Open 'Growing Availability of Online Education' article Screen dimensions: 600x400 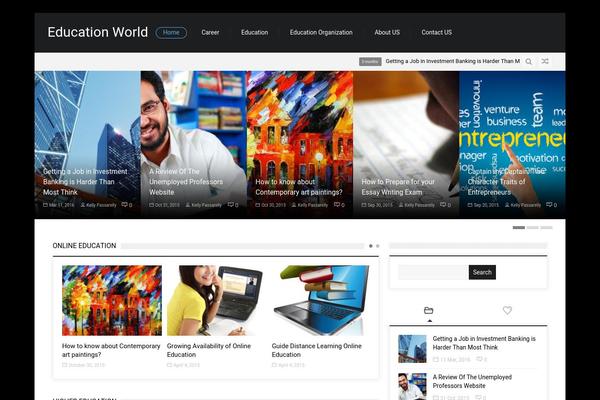209,350
